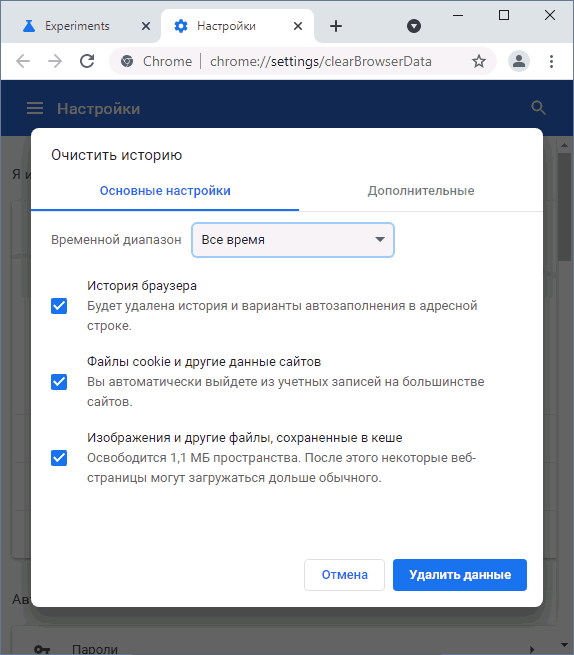The height and width of the screenshot is (655, 574).
Task: Click the settings search magnifier icon
Action: pyautogui.click(x=538, y=108)
